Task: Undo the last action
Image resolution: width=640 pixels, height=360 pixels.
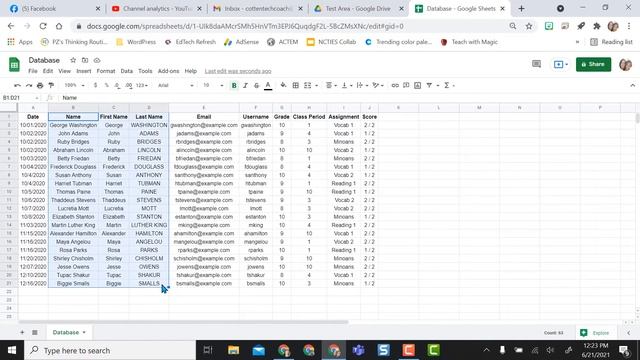Action: (x=17, y=85)
